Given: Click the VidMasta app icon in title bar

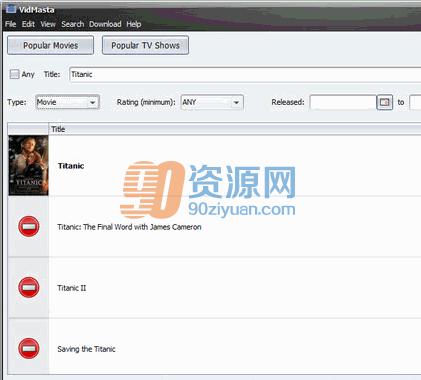Looking at the screenshot, I should pos(10,9).
